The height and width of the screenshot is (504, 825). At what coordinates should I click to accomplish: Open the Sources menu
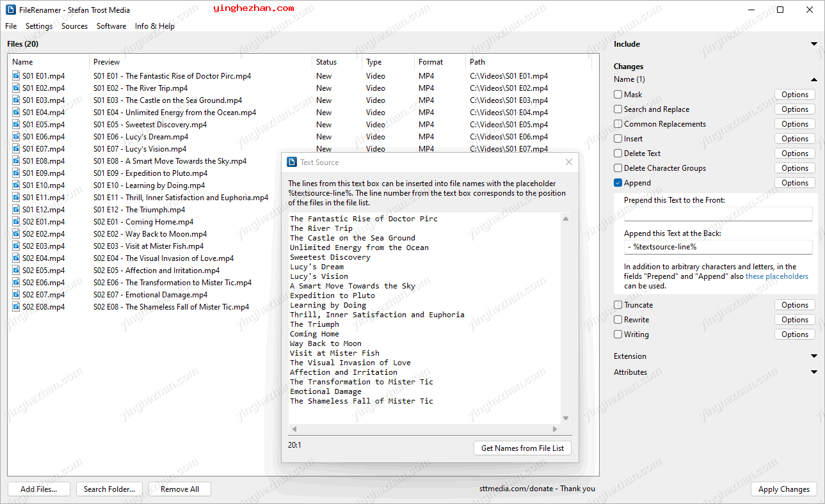pyautogui.click(x=74, y=26)
